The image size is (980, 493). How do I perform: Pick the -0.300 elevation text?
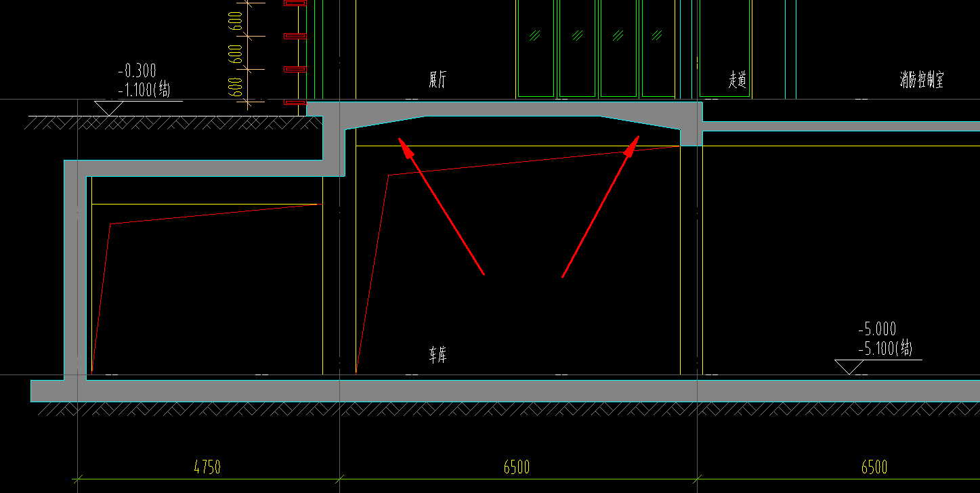click(137, 70)
